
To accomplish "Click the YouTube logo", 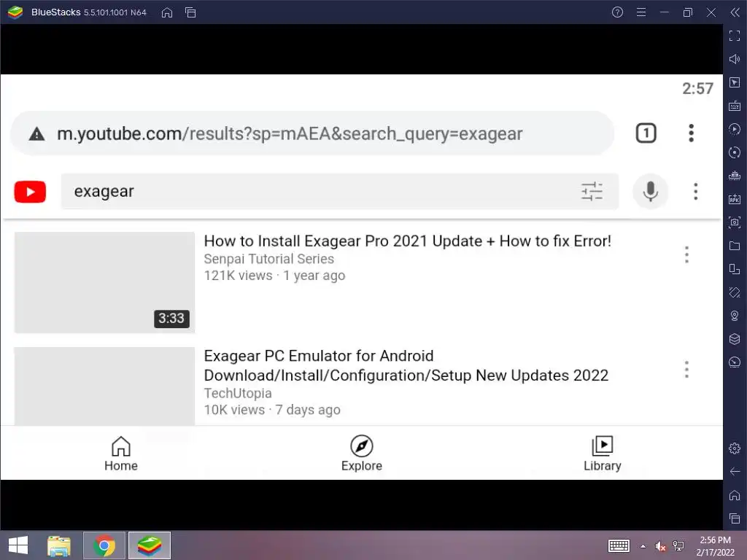I will pyautogui.click(x=30, y=192).
